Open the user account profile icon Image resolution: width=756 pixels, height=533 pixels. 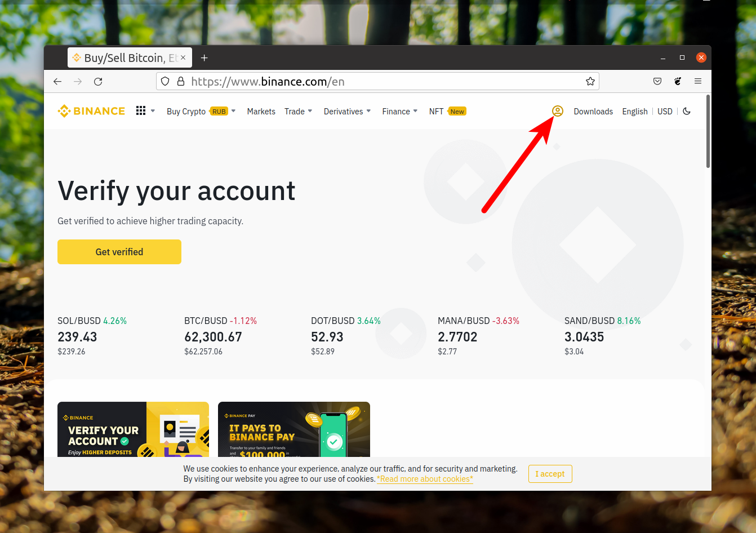pyautogui.click(x=558, y=111)
